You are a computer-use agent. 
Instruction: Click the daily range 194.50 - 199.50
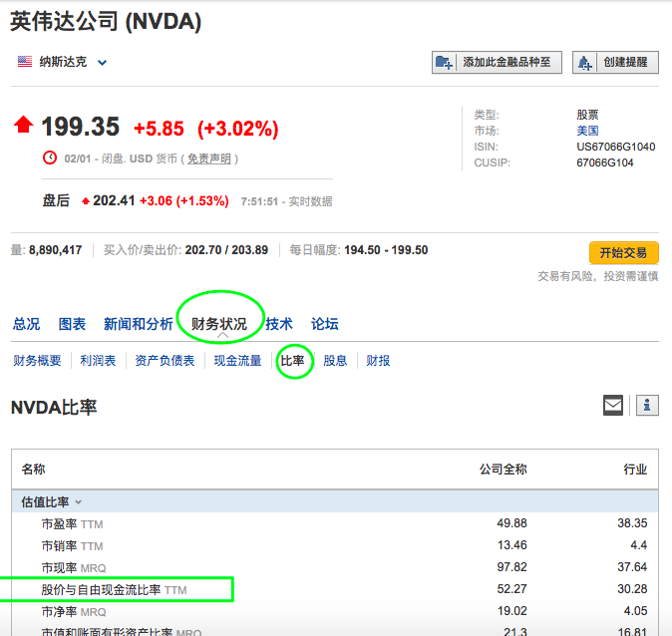coord(386,250)
